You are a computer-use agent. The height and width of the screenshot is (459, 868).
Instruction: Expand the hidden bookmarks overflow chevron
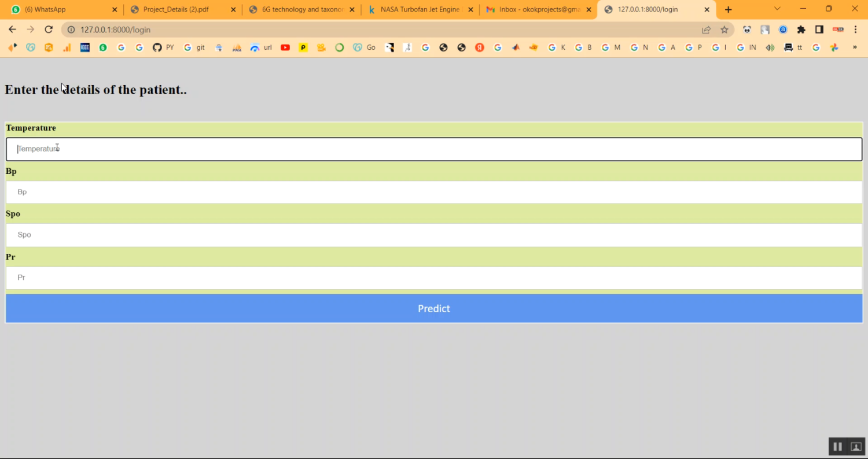(x=855, y=47)
